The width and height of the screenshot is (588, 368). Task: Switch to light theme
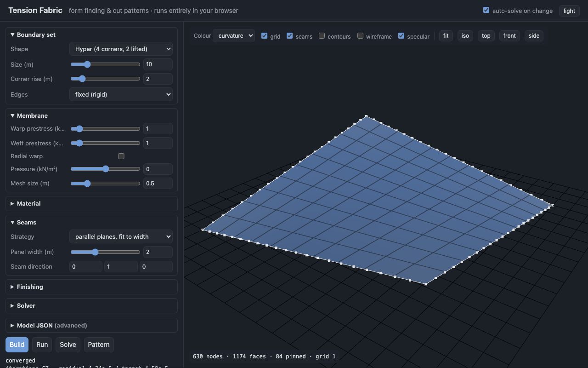[x=569, y=11]
